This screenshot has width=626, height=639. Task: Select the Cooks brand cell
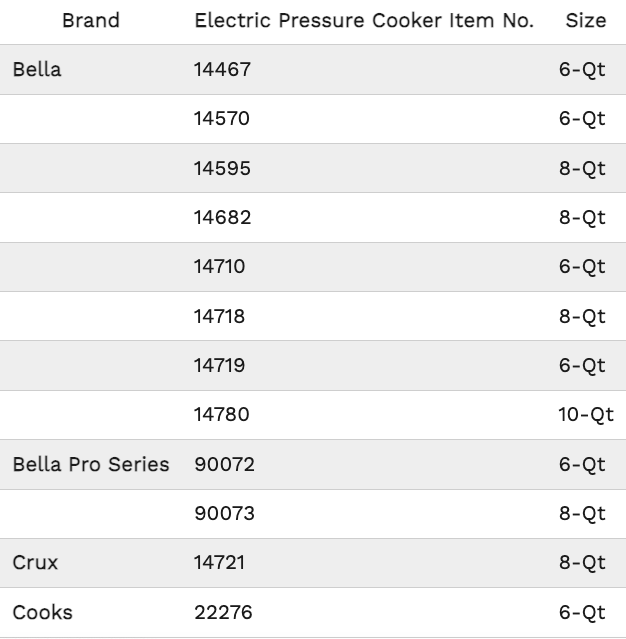click(43, 612)
